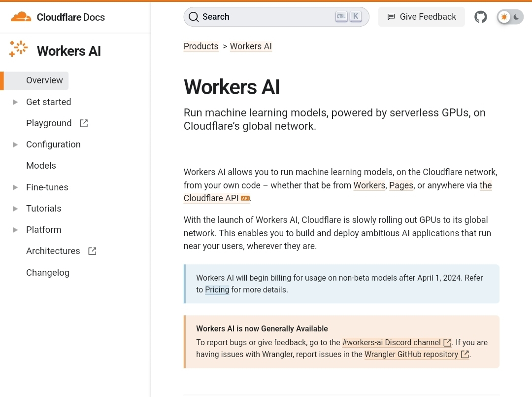Open Get started in the sidebar
The height and width of the screenshot is (397, 532).
(48, 102)
